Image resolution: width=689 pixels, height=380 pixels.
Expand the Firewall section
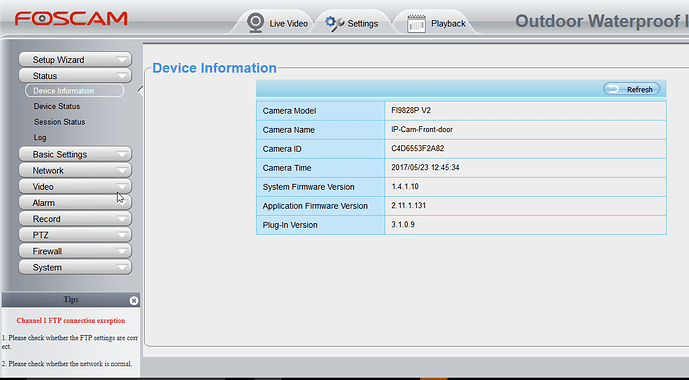(75, 251)
